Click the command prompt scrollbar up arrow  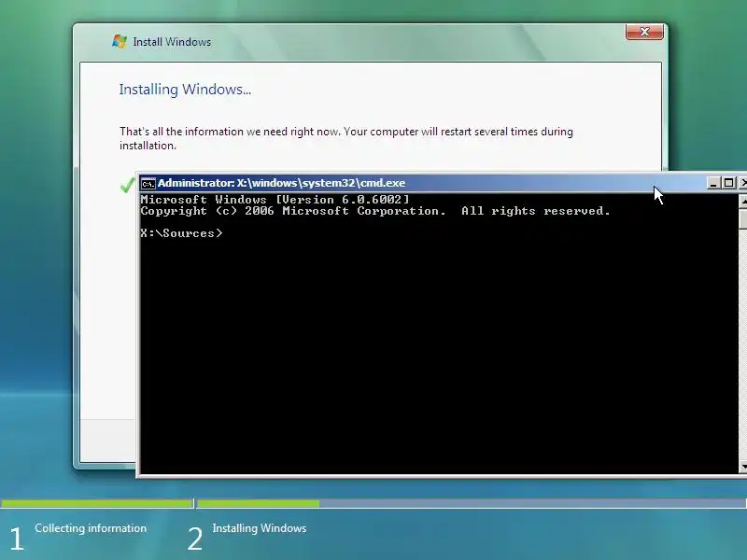(x=742, y=202)
